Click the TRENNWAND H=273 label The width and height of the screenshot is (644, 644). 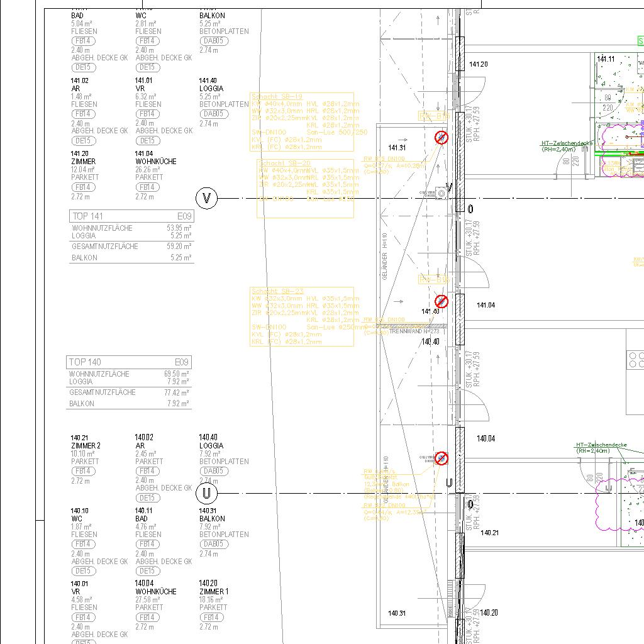pyautogui.click(x=414, y=331)
